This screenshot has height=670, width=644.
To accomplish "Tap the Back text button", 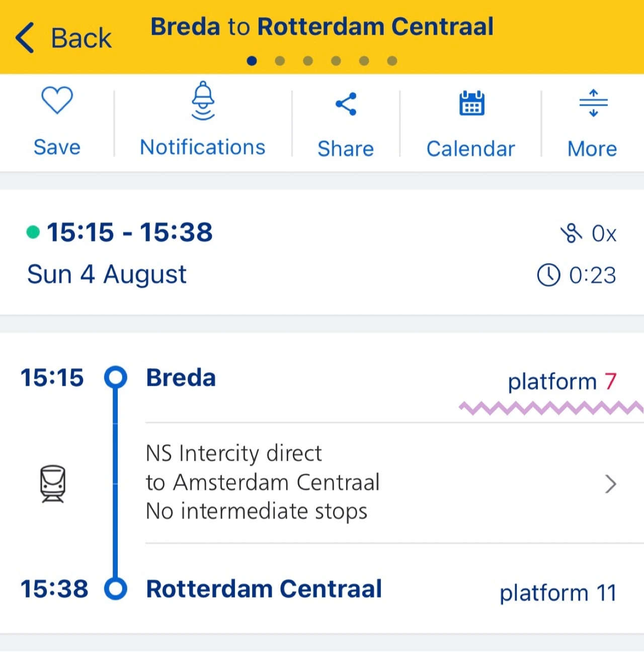I will click(81, 38).
